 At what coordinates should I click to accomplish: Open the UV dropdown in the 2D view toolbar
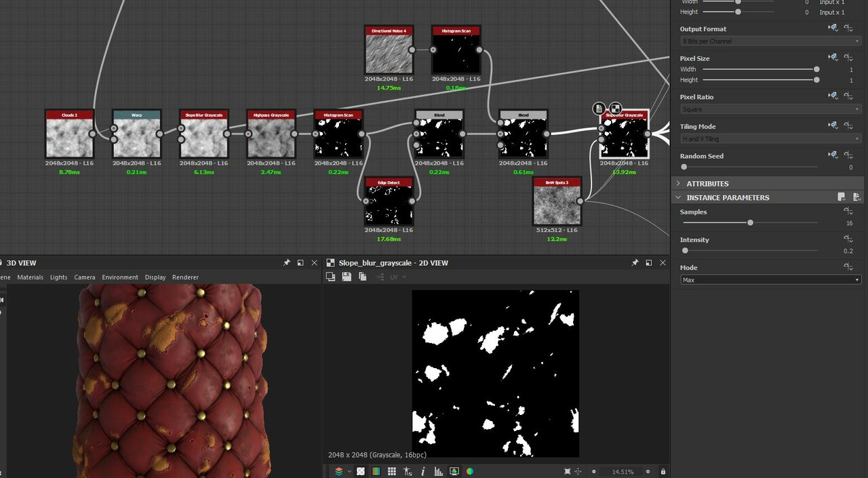(397, 277)
